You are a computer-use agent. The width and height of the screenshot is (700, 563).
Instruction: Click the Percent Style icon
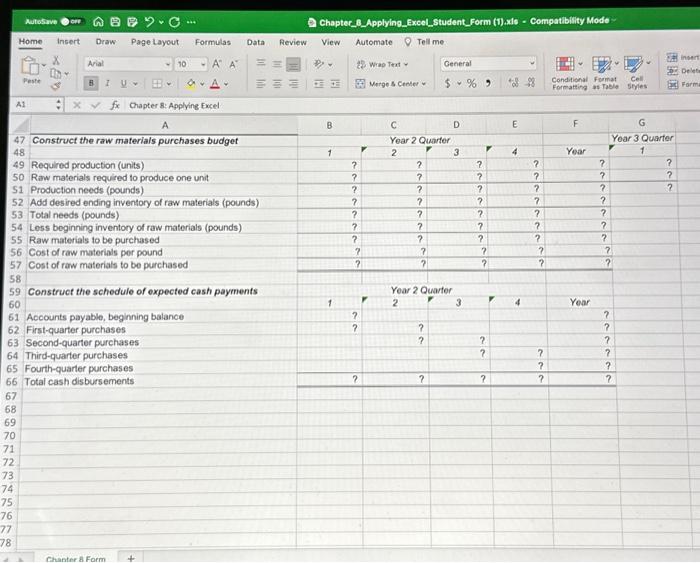pos(471,83)
